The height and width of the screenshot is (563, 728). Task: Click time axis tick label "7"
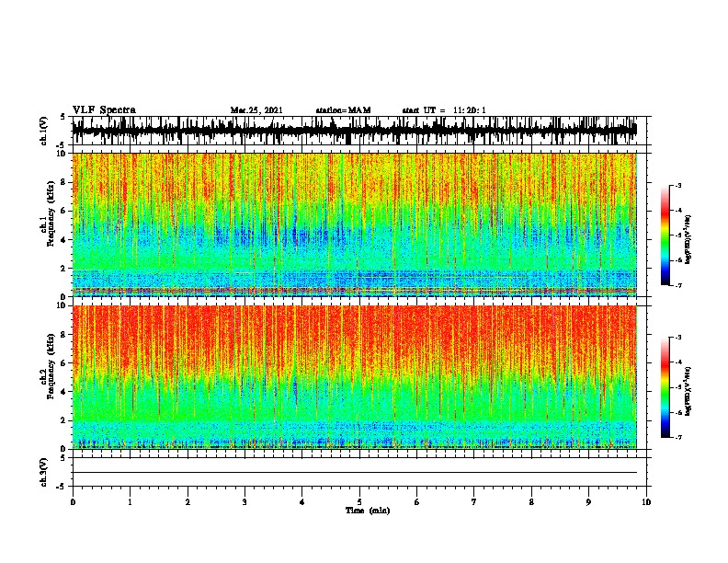(x=474, y=502)
